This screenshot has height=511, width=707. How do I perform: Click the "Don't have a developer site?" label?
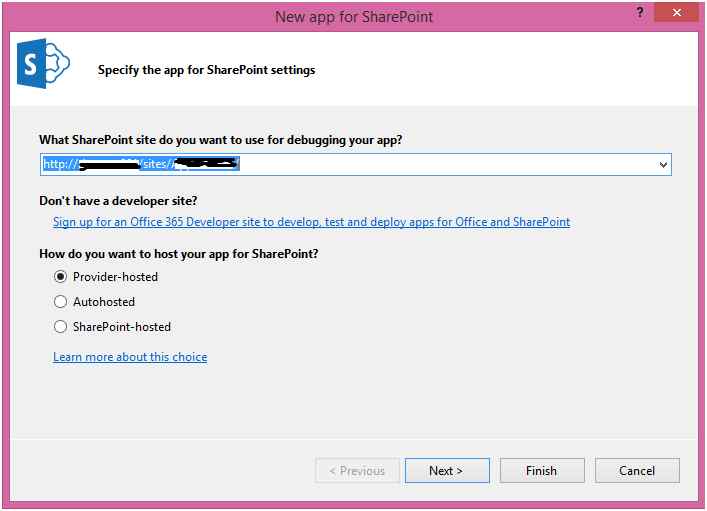coord(118,201)
